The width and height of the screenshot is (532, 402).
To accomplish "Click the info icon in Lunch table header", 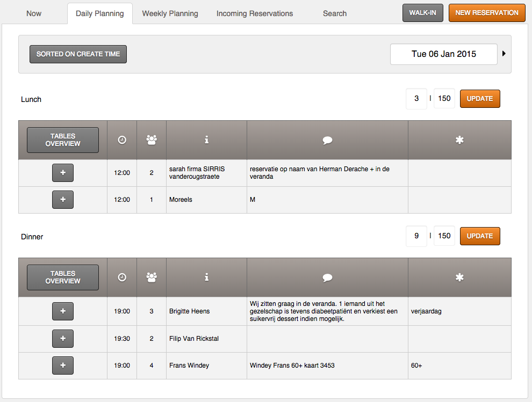I will (206, 140).
